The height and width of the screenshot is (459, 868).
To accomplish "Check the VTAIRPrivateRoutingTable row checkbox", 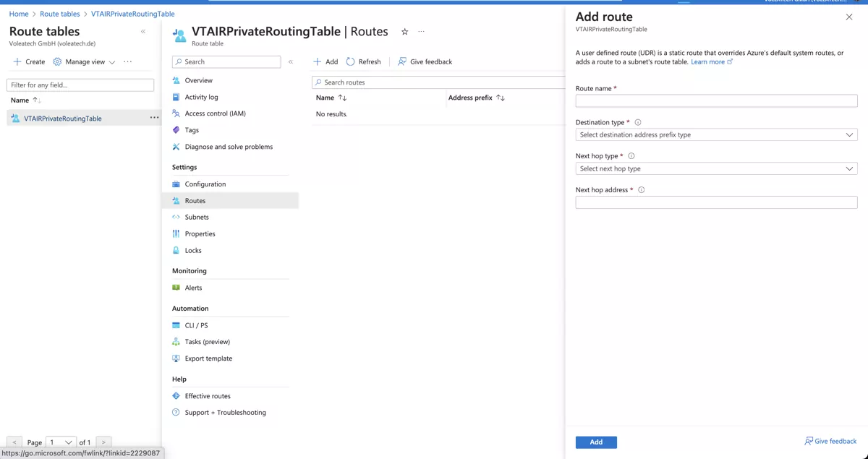I will click(13, 118).
